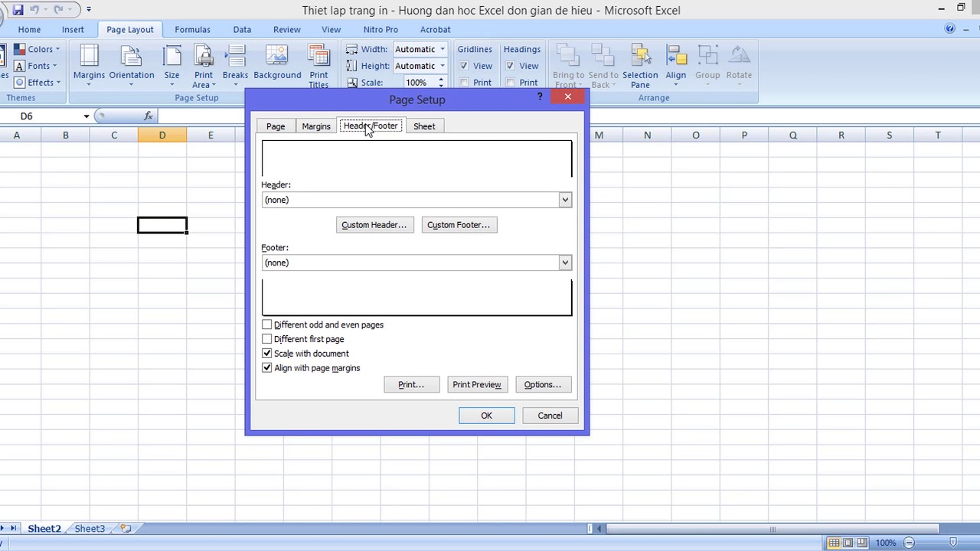Open the Breaks menu
The height and width of the screenshot is (551, 980).
(235, 64)
